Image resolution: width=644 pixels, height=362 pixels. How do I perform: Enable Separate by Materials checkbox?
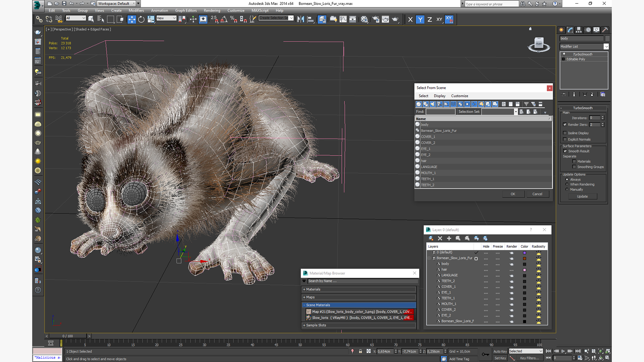[x=574, y=161]
